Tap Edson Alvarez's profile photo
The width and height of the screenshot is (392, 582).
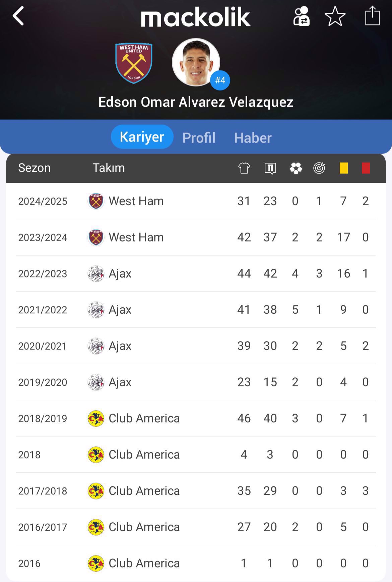[196, 62]
